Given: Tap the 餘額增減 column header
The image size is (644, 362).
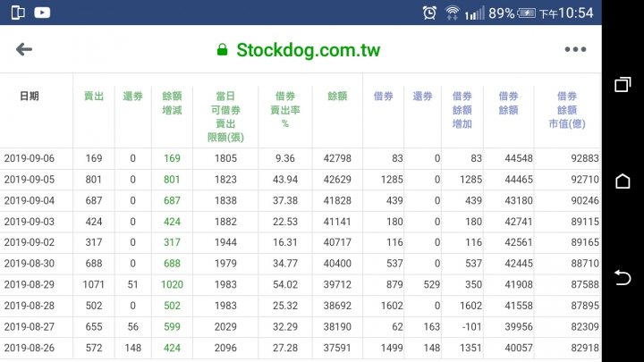Looking at the screenshot, I should point(172,103).
